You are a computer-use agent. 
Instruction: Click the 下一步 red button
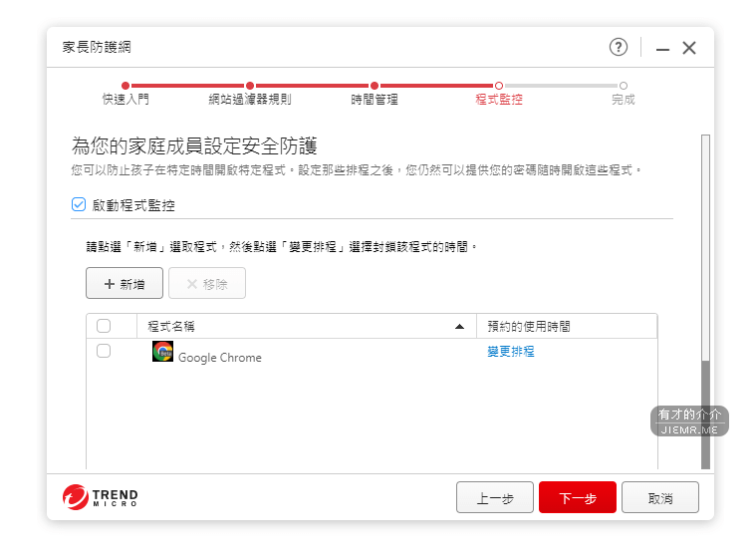[x=578, y=498]
